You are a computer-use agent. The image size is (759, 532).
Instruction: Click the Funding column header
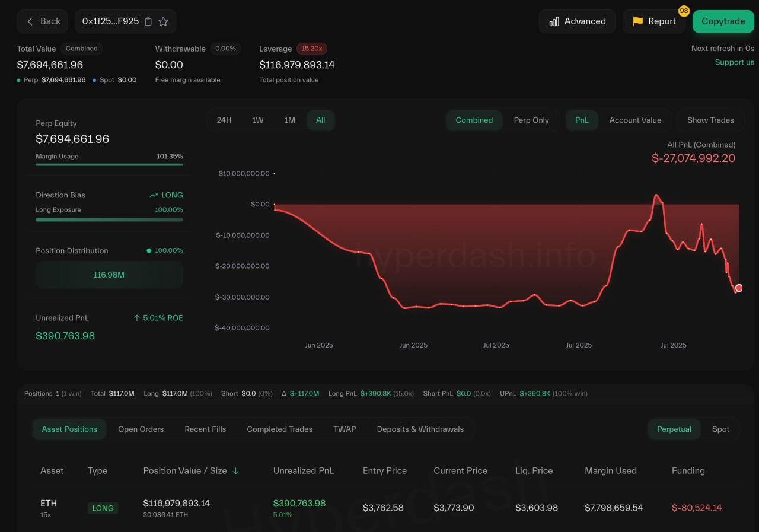click(x=688, y=470)
